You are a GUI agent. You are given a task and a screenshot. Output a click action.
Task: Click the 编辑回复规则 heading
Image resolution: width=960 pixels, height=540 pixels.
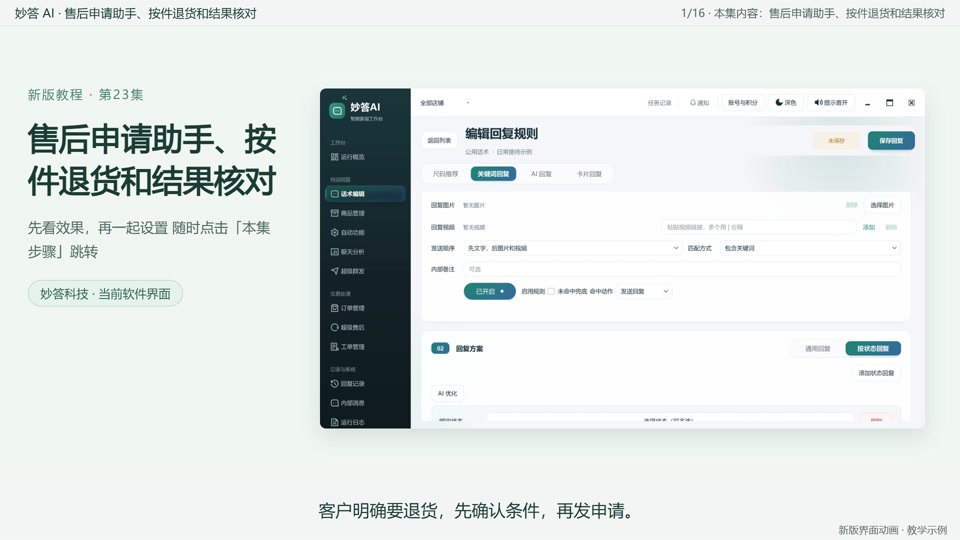pyautogui.click(x=501, y=133)
